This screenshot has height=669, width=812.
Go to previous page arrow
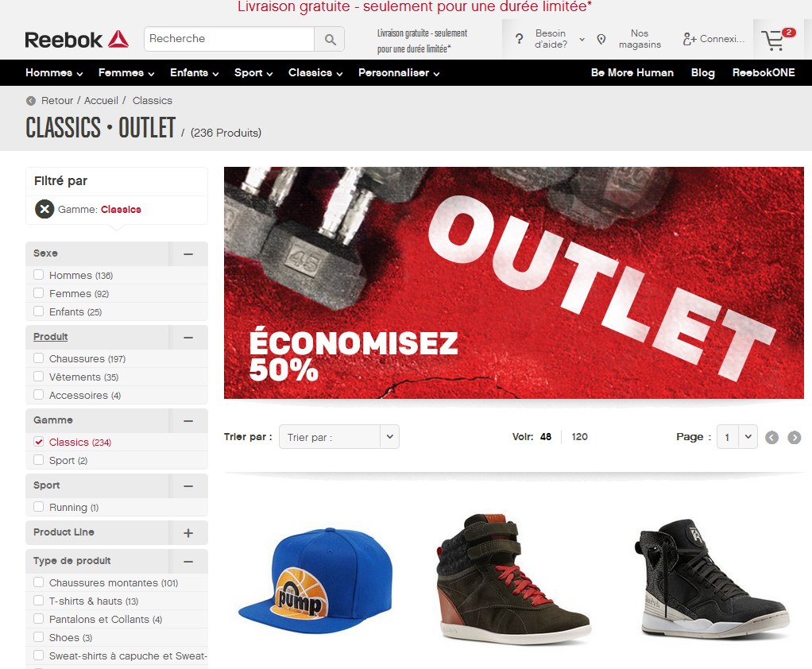click(771, 438)
